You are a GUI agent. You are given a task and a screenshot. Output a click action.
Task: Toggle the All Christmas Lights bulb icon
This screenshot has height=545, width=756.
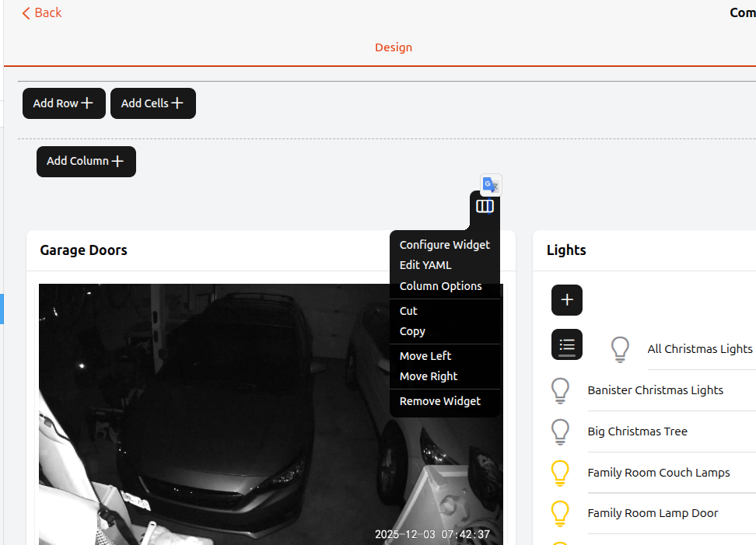[x=620, y=349]
